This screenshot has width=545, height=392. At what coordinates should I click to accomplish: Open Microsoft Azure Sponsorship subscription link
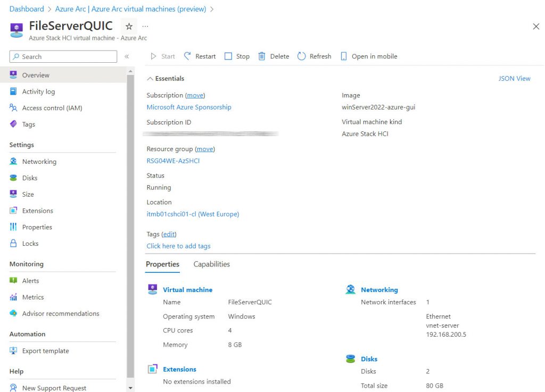coord(189,107)
